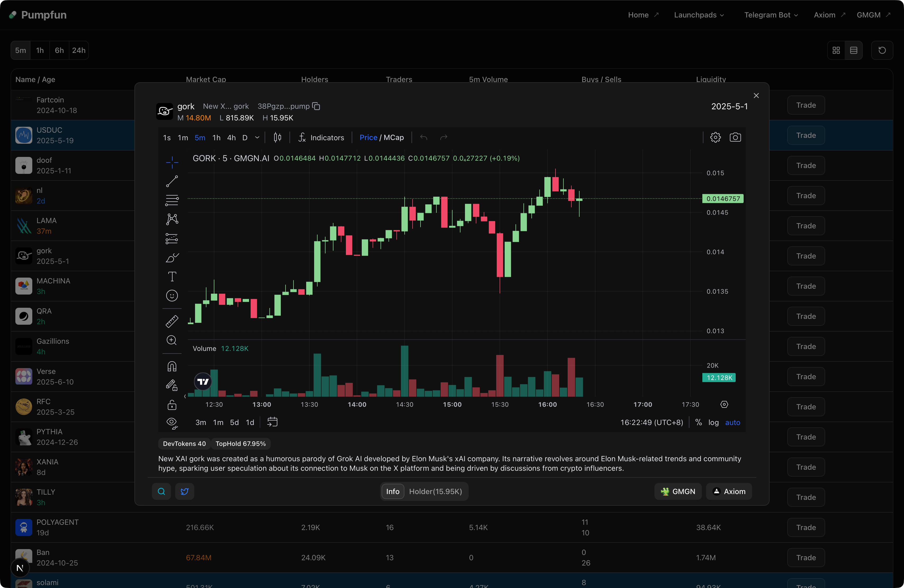Set chart interval to 1m
Screen dimensions: 904x588
pos(183,138)
